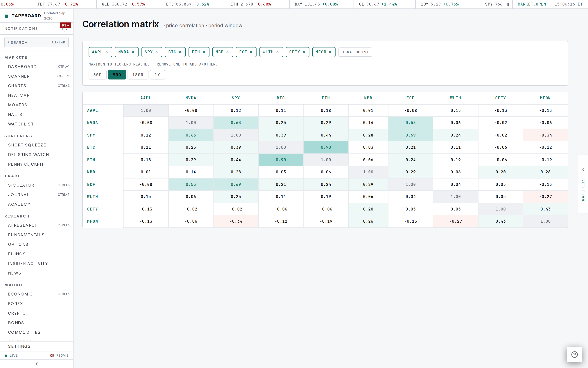Click the AAPL column header
This screenshot has height=368, width=588.
[x=146, y=98]
